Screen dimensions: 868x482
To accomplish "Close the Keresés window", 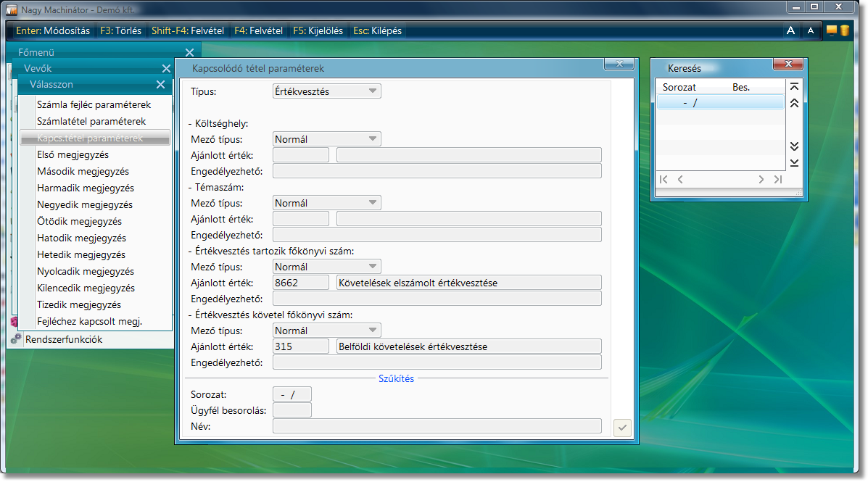I will (x=788, y=64).
